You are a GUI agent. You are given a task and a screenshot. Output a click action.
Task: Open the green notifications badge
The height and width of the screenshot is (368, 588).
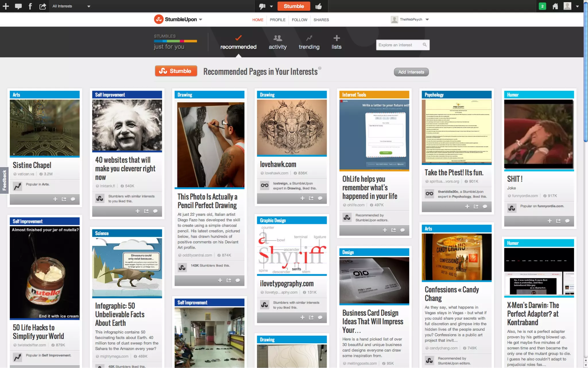click(542, 6)
